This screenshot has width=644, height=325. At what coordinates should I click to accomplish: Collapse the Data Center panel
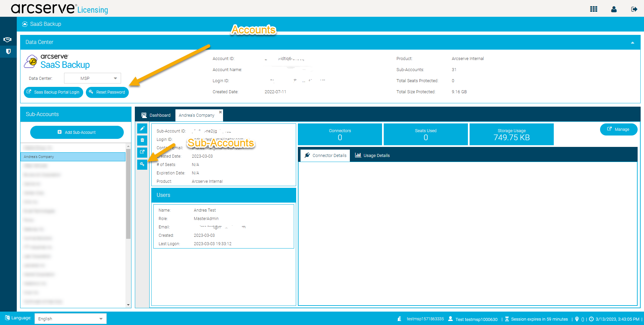[x=632, y=43]
